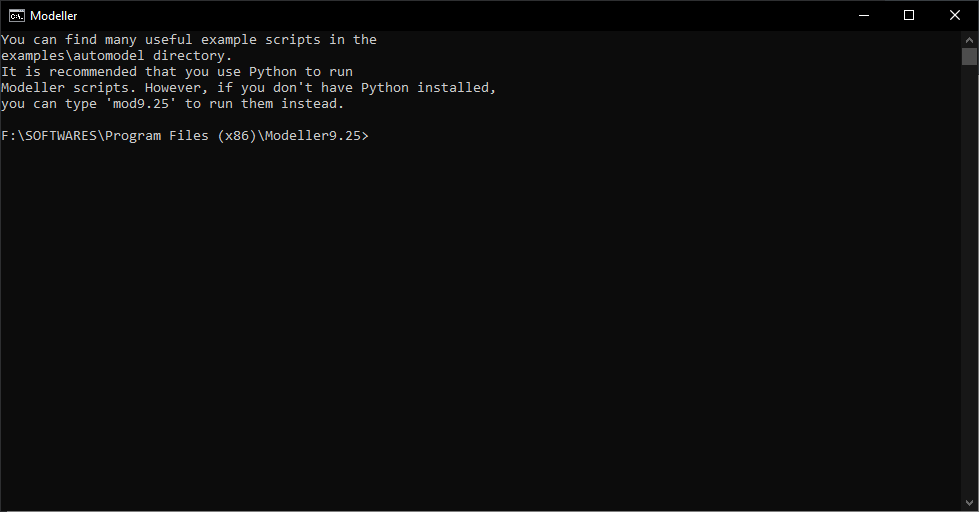The width and height of the screenshot is (979, 512).
Task: Click the scrollbar down arrow
Action: tap(969, 503)
